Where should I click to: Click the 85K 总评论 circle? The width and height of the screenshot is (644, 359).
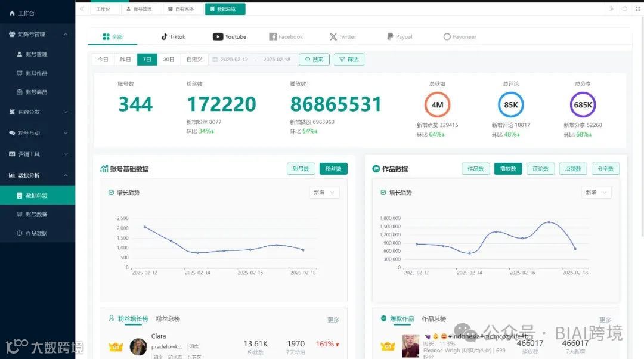click(511, 105)
